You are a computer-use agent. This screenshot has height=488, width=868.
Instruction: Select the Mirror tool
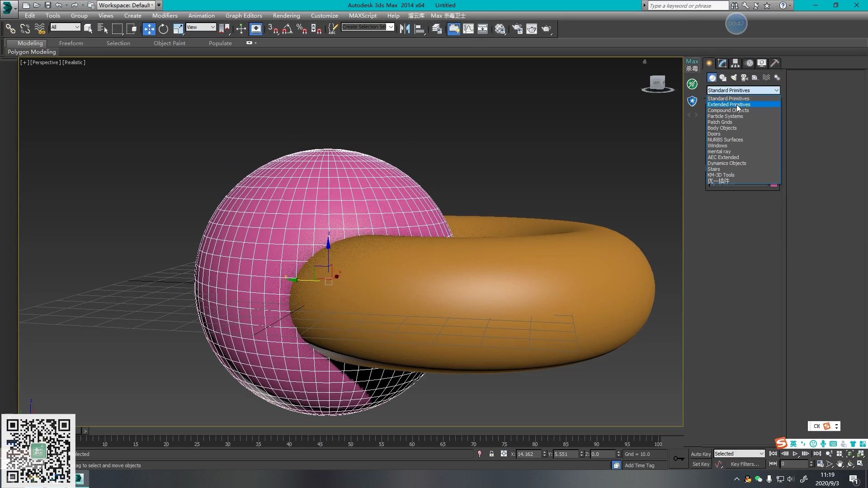coord(405,28)
